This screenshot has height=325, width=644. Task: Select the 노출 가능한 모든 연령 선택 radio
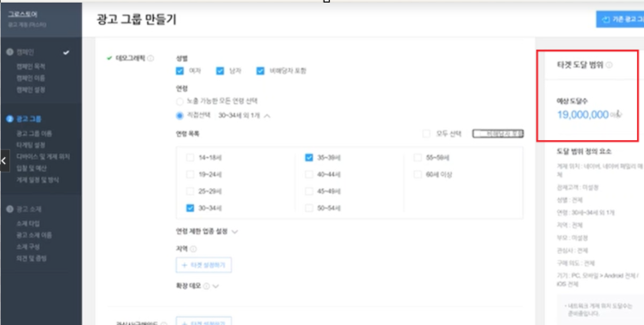coord(179,101)
